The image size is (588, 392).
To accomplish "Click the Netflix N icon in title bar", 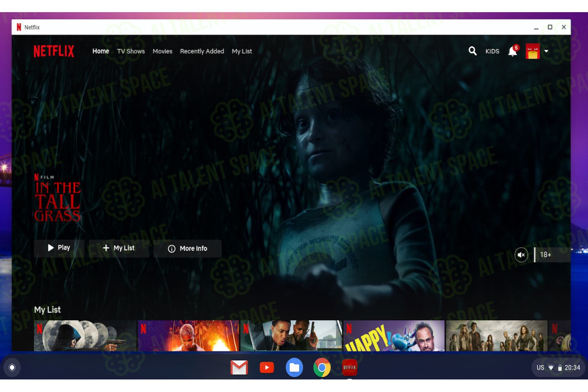I will (x=19, y=27).
